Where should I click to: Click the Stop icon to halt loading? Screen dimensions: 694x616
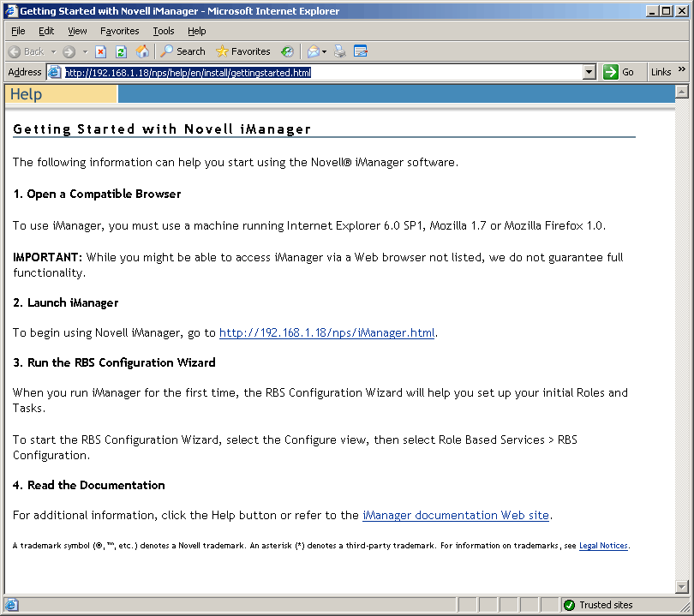click(x=101, y=51)
